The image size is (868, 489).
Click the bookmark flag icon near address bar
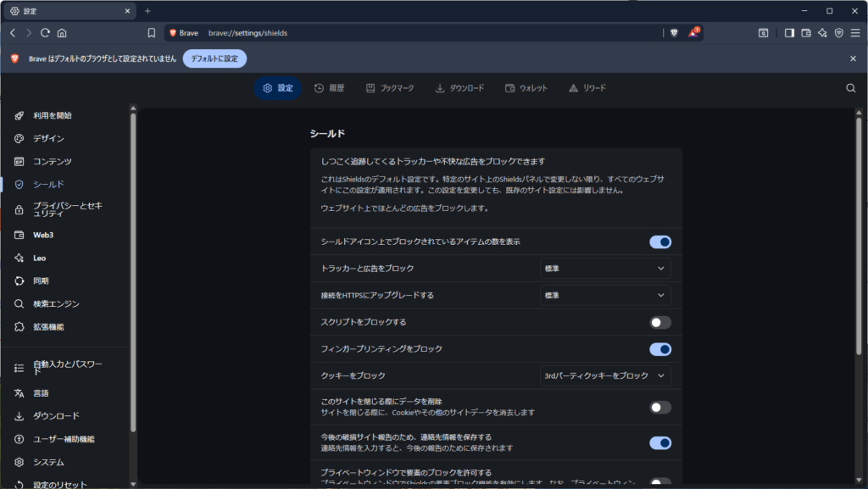[x=153, y=32]
